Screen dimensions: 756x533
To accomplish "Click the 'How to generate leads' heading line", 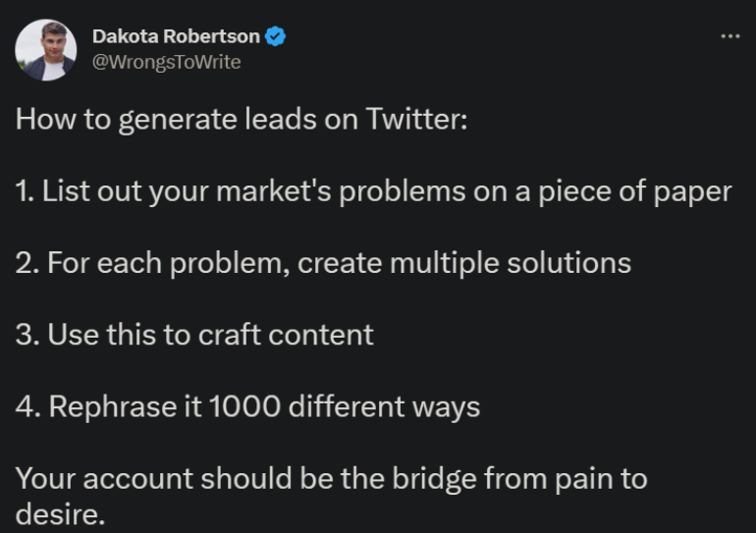I will [242, 120].
